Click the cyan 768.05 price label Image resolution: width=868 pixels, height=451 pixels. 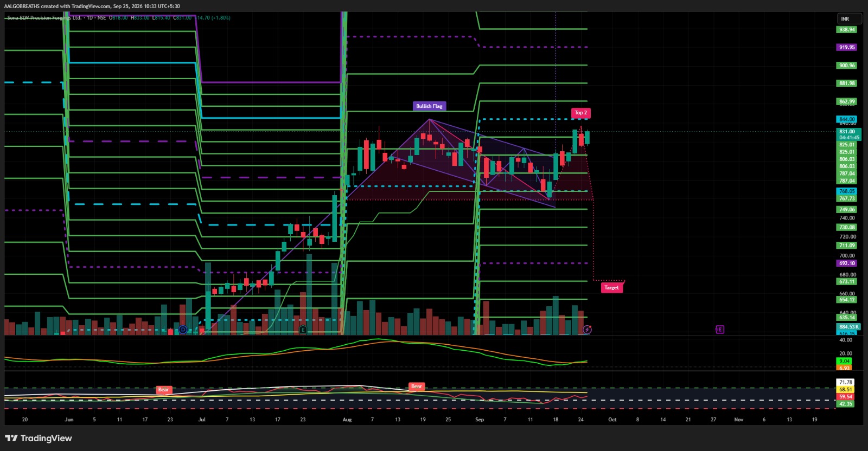click(x=847, y=191)
